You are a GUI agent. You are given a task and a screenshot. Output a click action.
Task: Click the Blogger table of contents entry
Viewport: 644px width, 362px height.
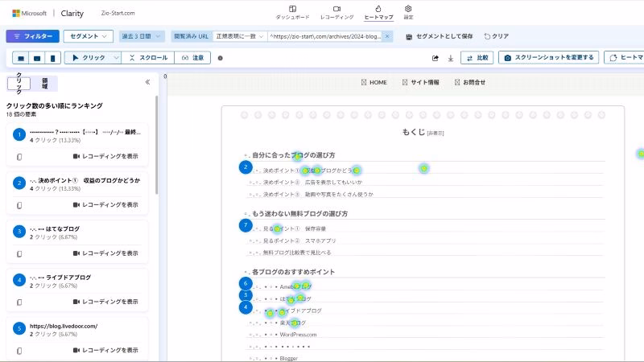pos(289,358)
